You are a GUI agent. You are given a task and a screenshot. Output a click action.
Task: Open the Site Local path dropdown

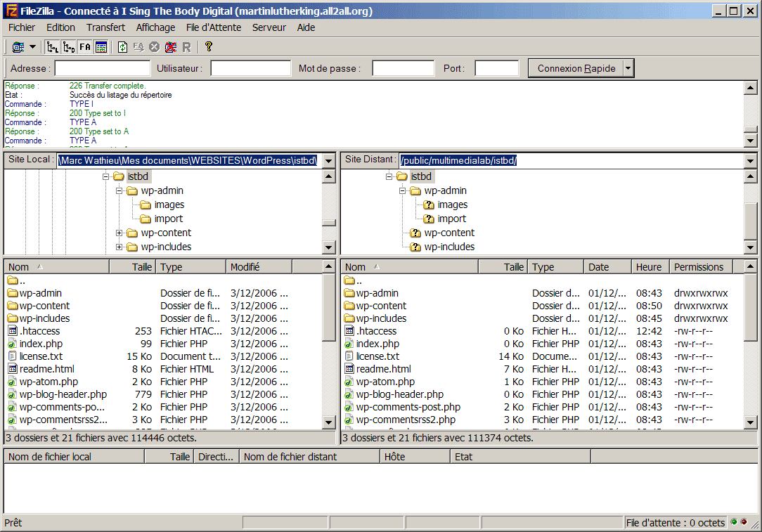(x=329, y=161)
